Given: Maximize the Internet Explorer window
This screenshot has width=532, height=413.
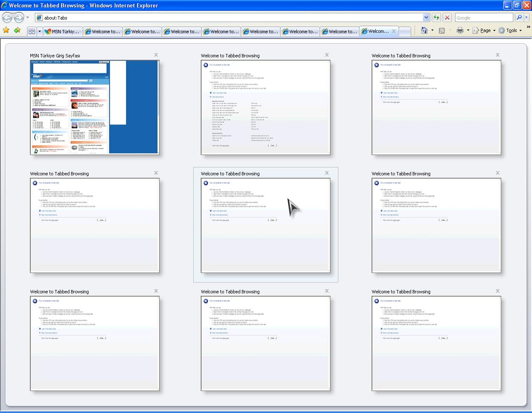Looking at the screenshot, I should click(x=517, y=5).
